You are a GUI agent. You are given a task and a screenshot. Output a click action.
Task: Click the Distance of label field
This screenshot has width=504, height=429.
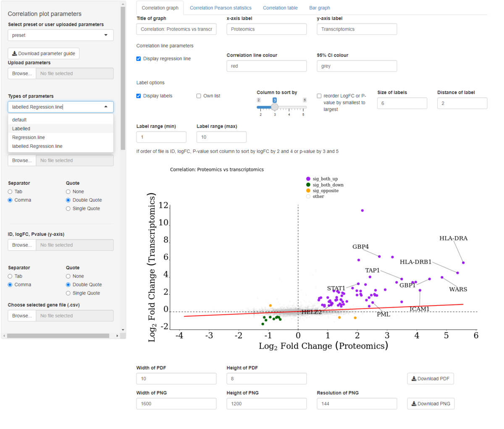point(462,103)
